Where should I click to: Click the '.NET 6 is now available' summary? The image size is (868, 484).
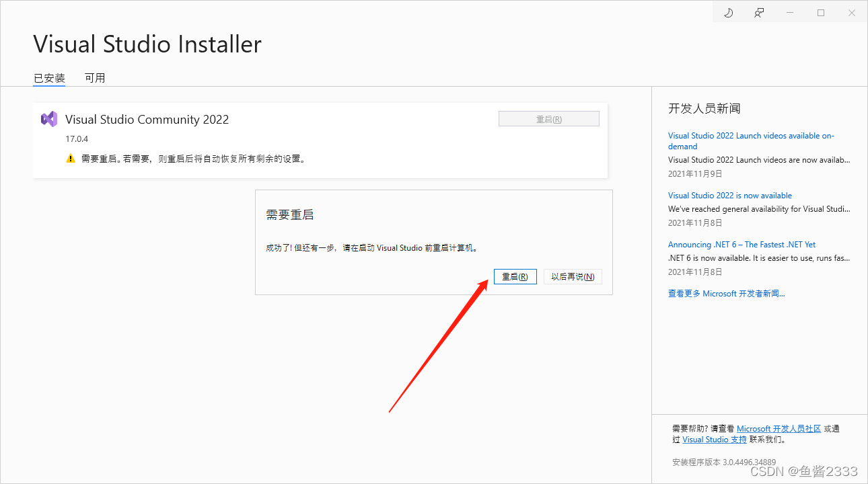click(x=759, y=258)
